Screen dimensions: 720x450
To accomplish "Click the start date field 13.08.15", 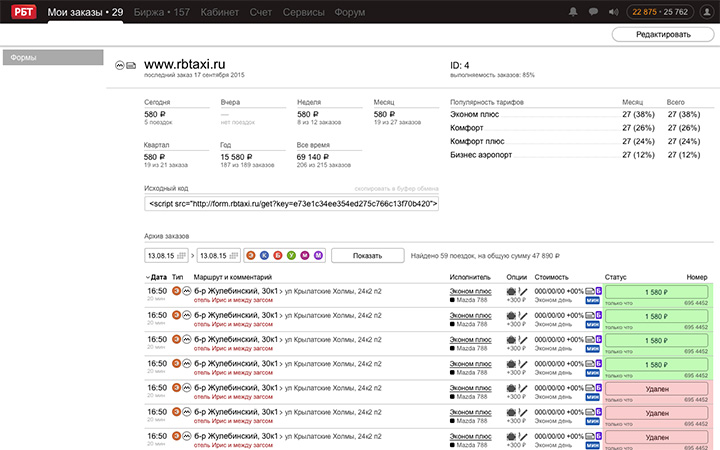I will click(166, 255).
